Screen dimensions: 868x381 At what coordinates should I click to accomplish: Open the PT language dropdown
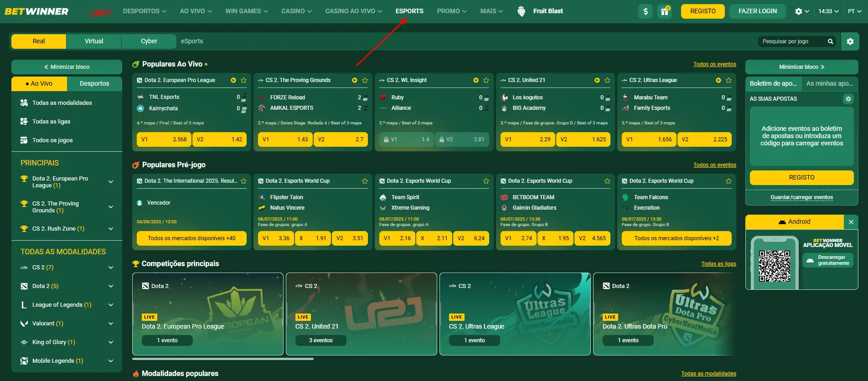point(854,11)
